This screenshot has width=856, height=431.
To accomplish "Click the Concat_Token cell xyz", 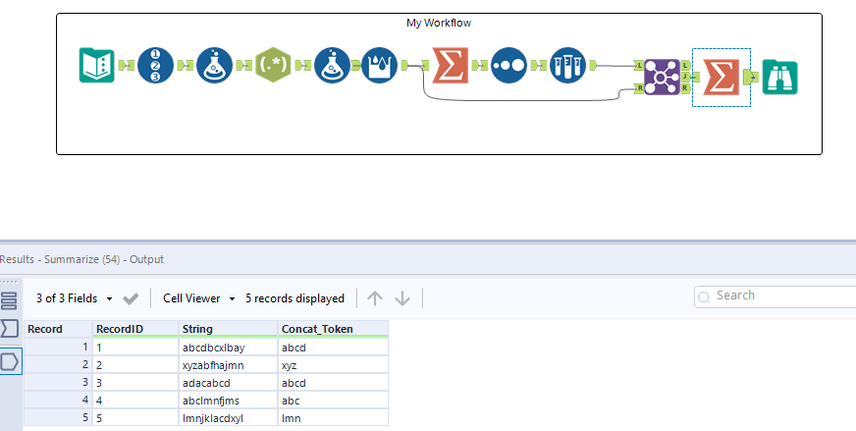I will coord(333,365).
